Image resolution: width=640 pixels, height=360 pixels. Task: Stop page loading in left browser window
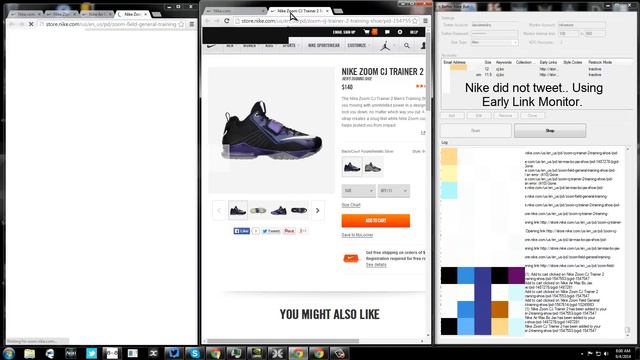point(31,24)
